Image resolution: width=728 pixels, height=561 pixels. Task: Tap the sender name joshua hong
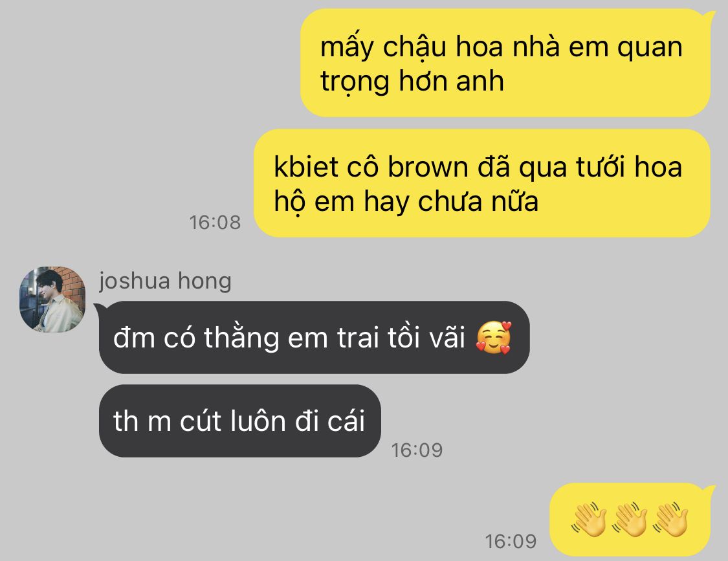click(x=165, y=281)
